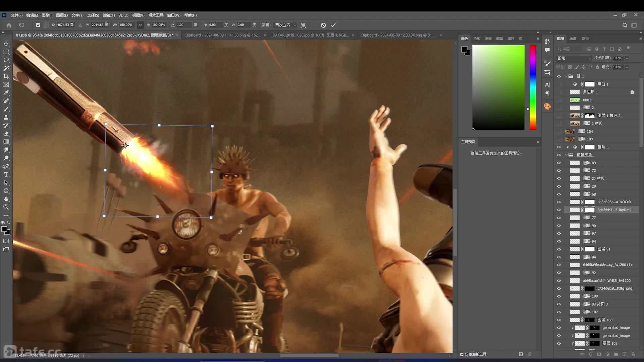Click the hue spectrum slider

tap(533, 87)
